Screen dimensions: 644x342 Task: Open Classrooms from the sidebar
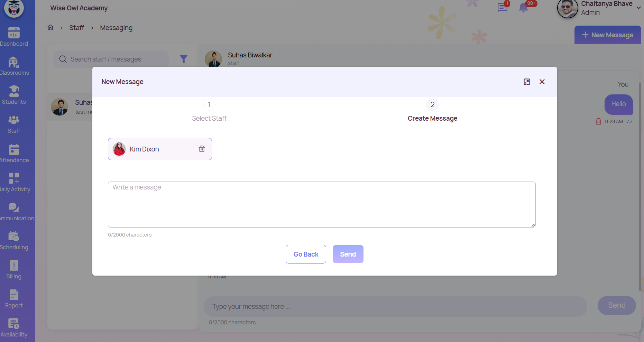pyautogui.click(x=14, y=66)
